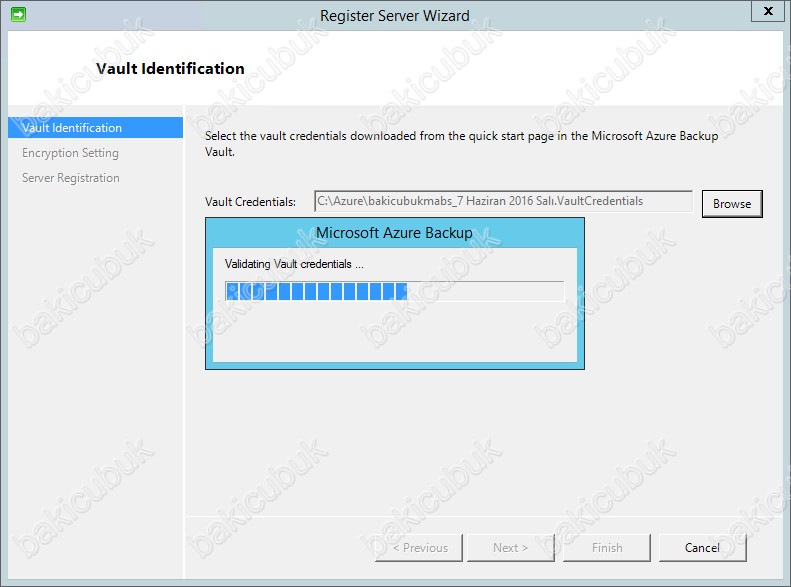
Task: Select the Server Registration step
Action: 71,178
